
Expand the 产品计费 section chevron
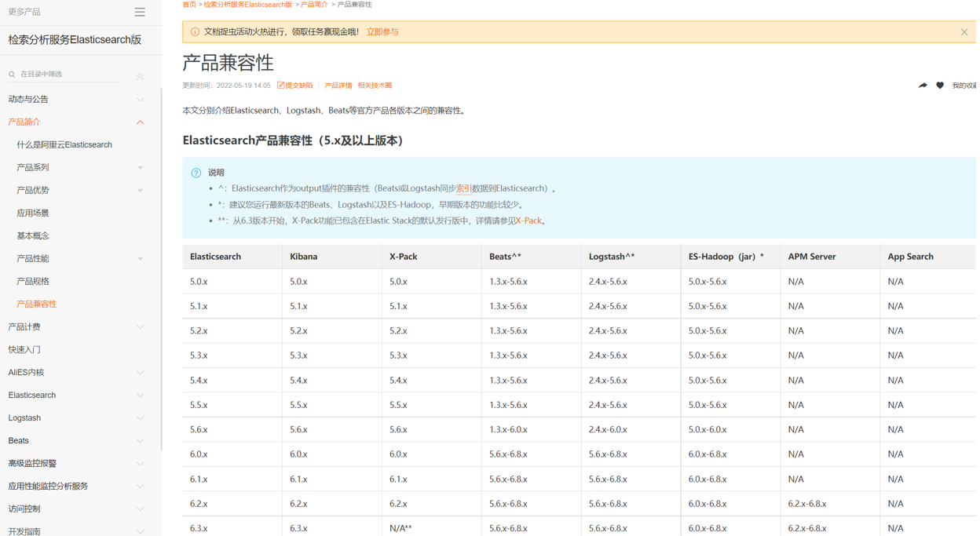click(141, 327)
